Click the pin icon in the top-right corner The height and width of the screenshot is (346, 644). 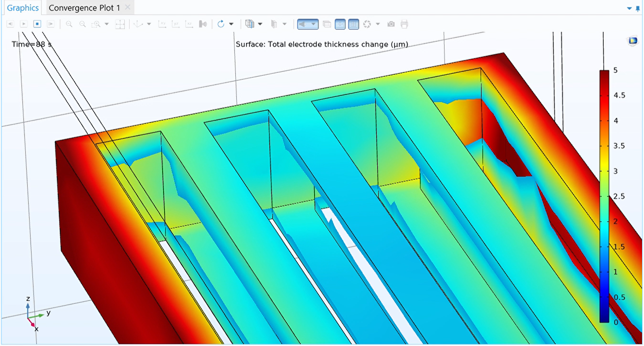(637, 8)
